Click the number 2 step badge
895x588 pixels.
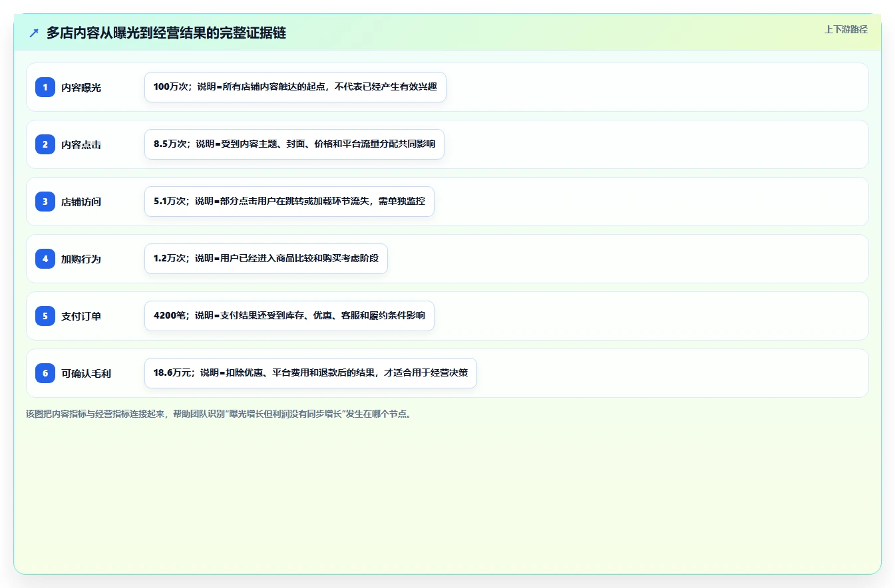45,144
